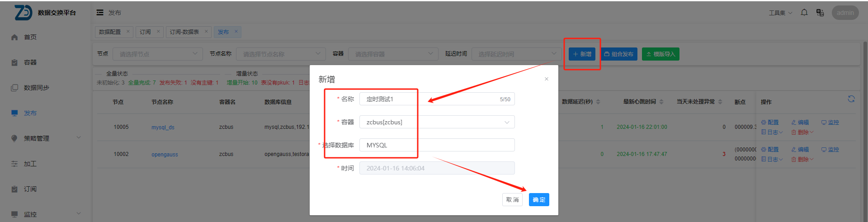Toggle the sidebar collapse hamburger icon

[x=100, y=13]
